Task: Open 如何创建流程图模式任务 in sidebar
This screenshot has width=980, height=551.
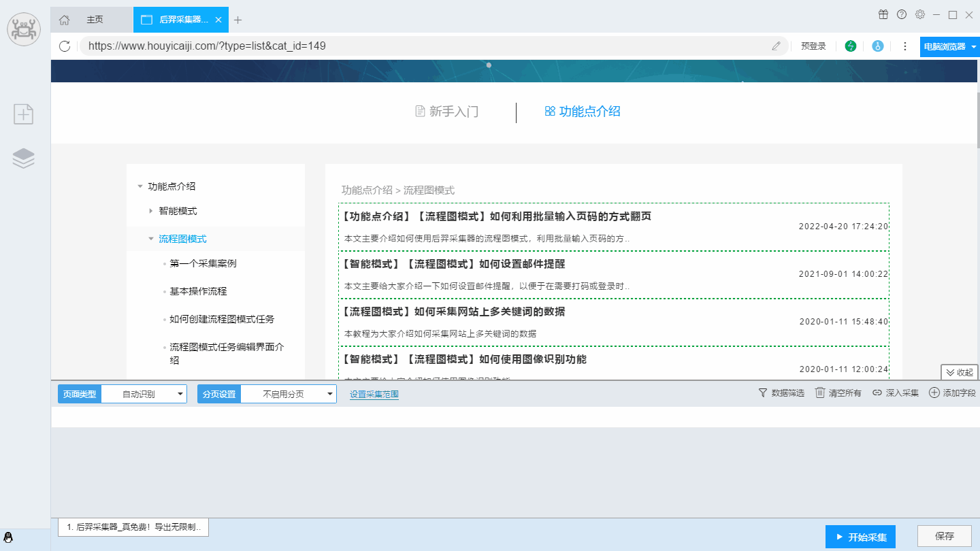Action: pos(222,319)
